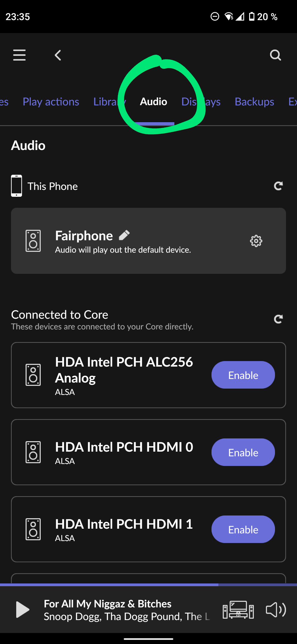Go back with the left chevron
Viewport: 297px width, 644px height.
click(x=58, y=55)
